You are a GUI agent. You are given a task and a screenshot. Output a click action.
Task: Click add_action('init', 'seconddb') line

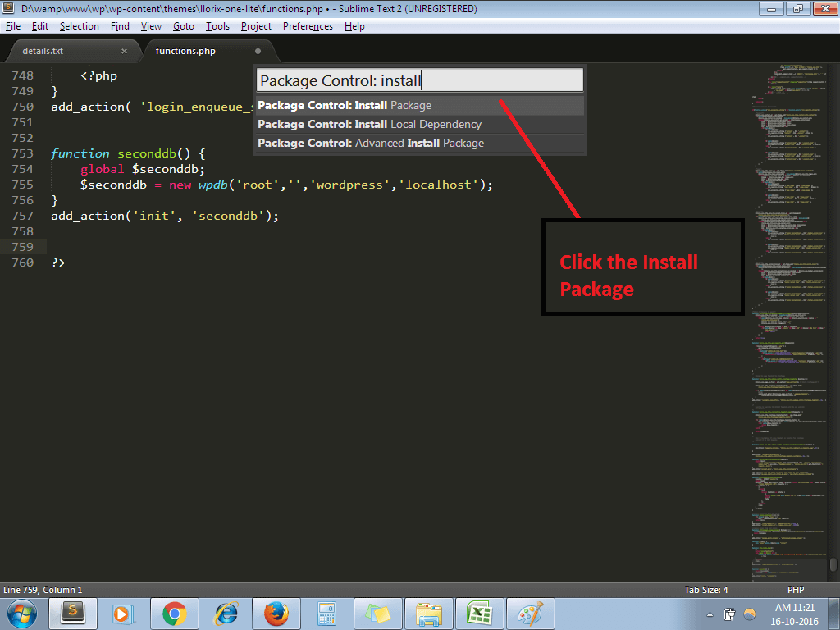[165, 216]
